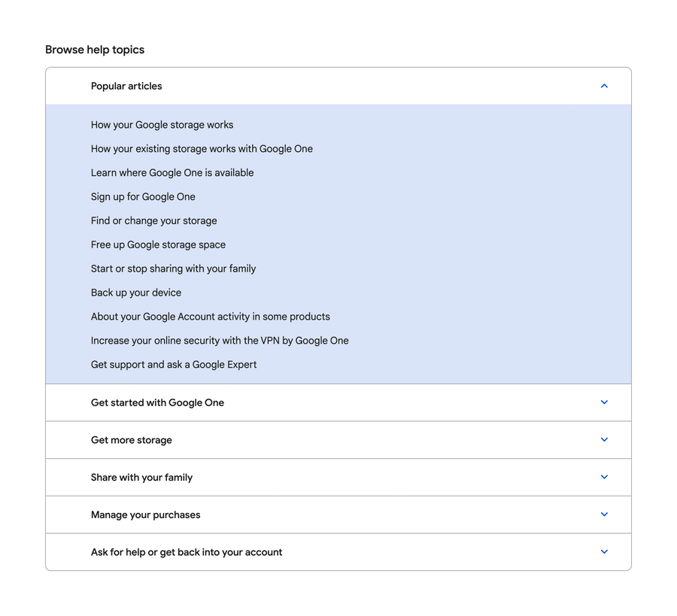Open 'How your Google storage works' article
The image size is (677, 616).
click(162, 124)
